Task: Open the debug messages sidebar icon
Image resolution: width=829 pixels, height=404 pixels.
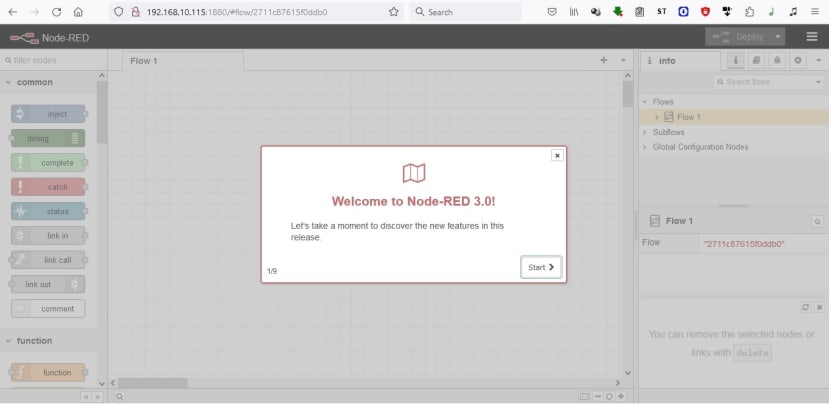Action: tap(777, 60)
